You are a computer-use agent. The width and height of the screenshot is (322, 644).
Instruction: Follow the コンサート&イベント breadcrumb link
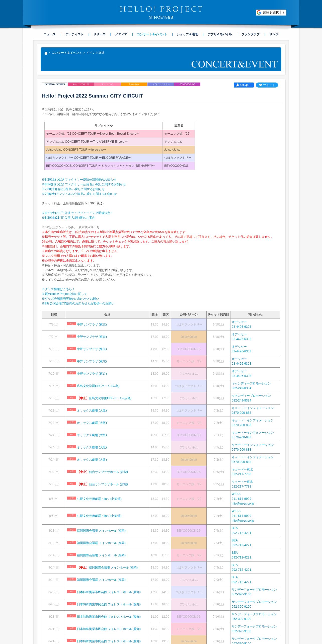click(x=67, y=53)
